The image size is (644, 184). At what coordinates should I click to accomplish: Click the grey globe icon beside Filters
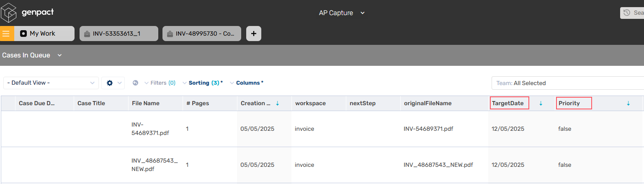(135, 83)
